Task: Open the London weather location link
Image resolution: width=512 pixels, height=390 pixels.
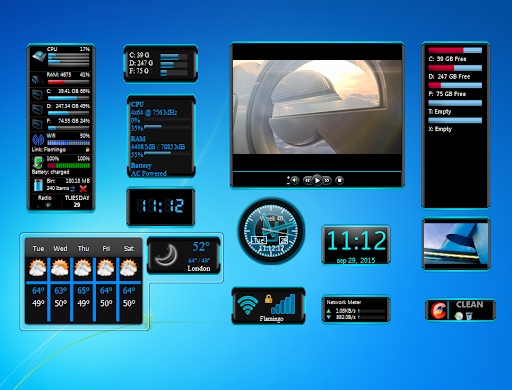Action: click(199, 268)
